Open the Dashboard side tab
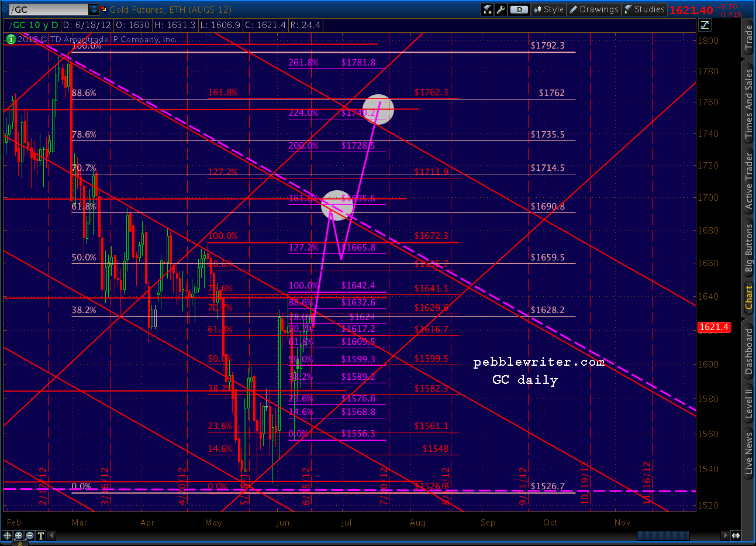This screenshot has height=546, width=756. pos(748,351)
